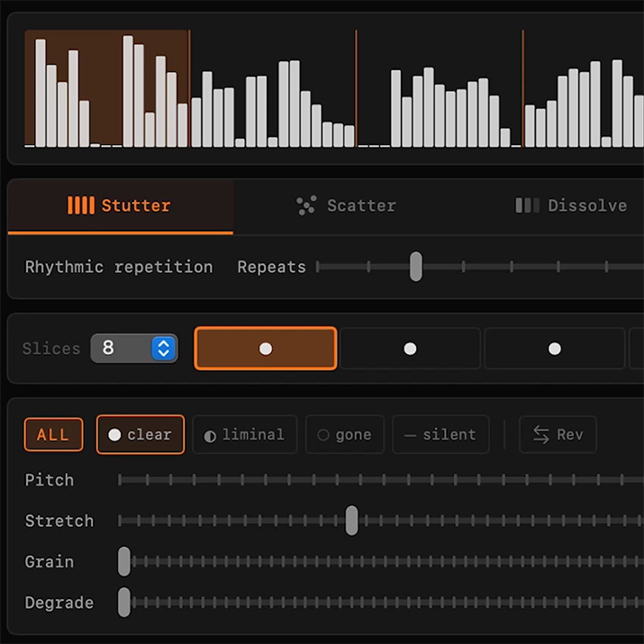Click the reverse arrows icon on Rev

coord(540,435)
